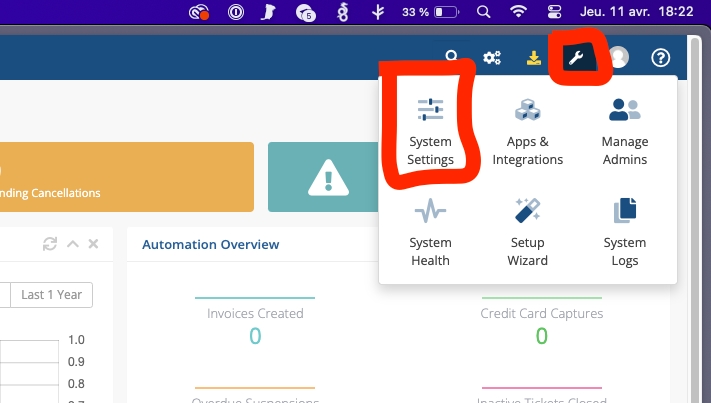
Task: Open help via the question mark icon
Action: click(x=660, y=58)
